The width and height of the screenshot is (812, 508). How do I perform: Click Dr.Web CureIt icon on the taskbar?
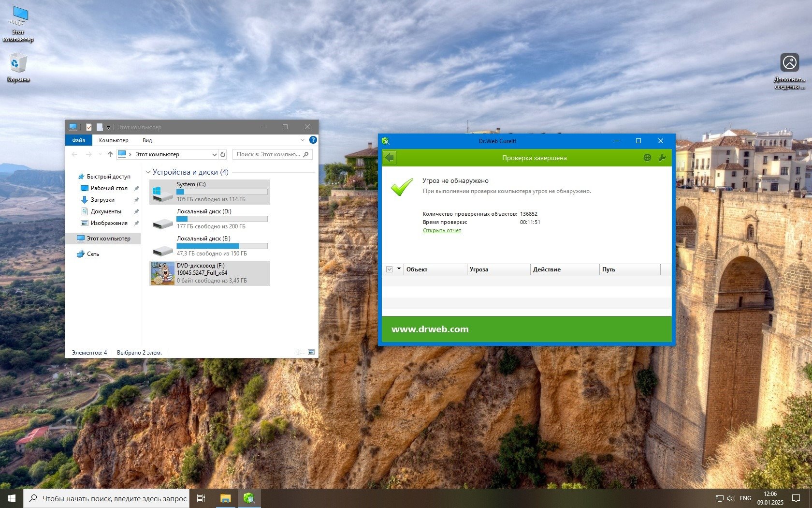(x=249, y=498)
